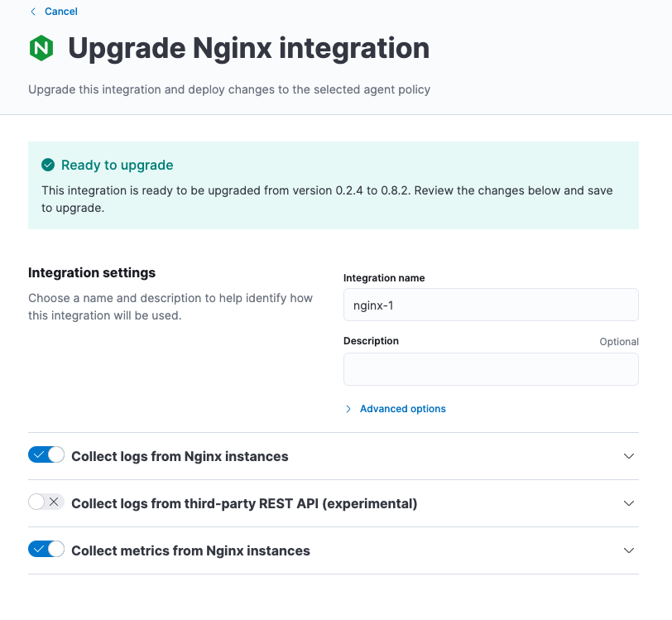Click the green Nginx logo icon
The height and width of the screenshot is (620, 672).
41,48
